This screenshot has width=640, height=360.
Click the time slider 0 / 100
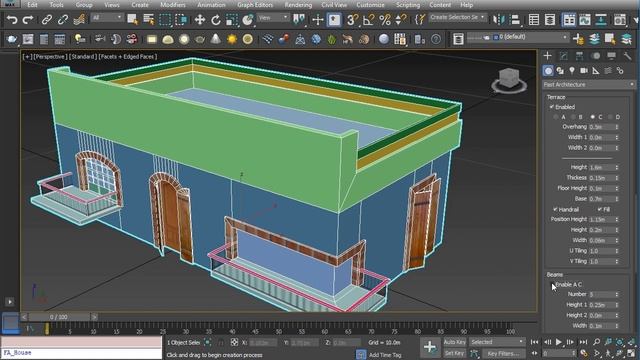[59, 317]
